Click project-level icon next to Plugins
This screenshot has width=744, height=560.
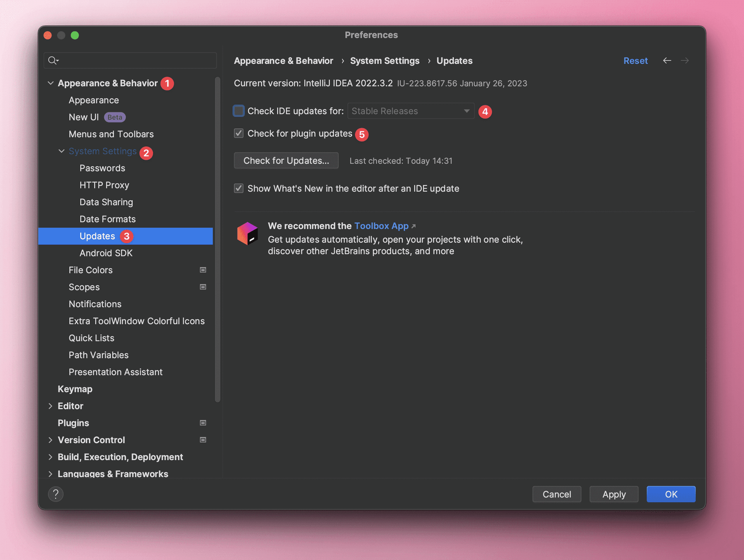[x=203, y=423]
